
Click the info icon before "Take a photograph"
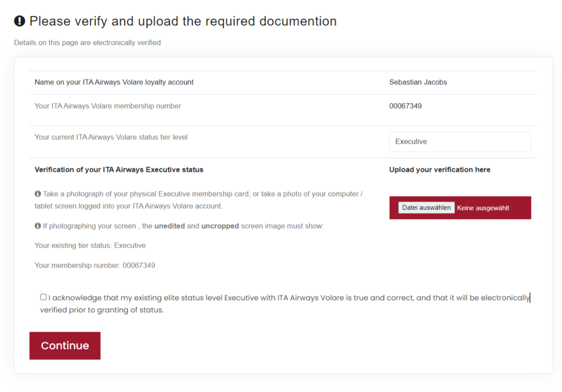38,194
